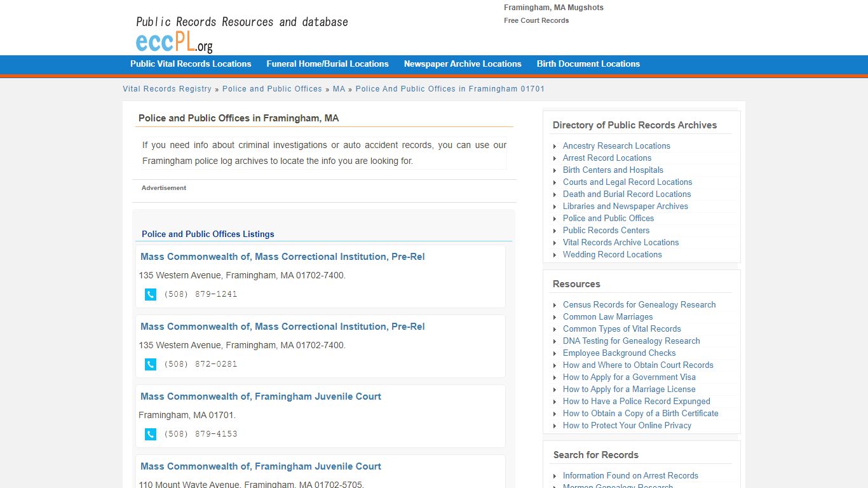Open How to Have a Police Record Expunged
868x488 pixels.
click(636, 401)
